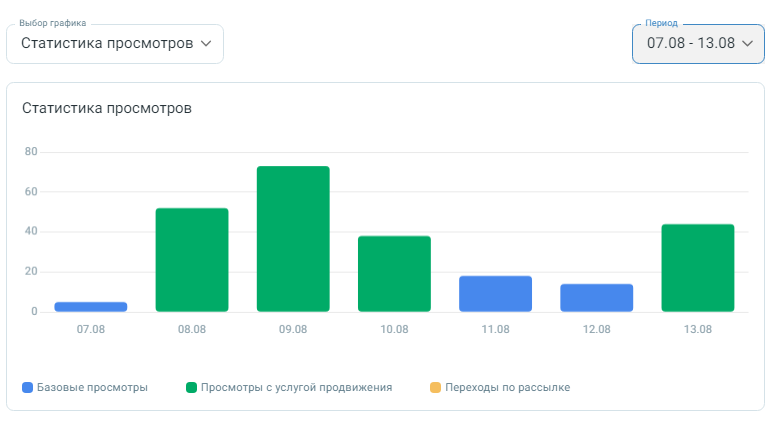Click the '11.08' axis date label
Screen dimensions: 779x427
[x=495, y=329]
